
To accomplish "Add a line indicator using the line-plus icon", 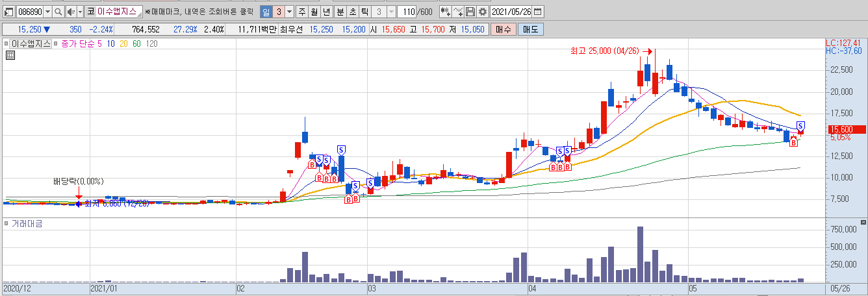I will (458, 12).
